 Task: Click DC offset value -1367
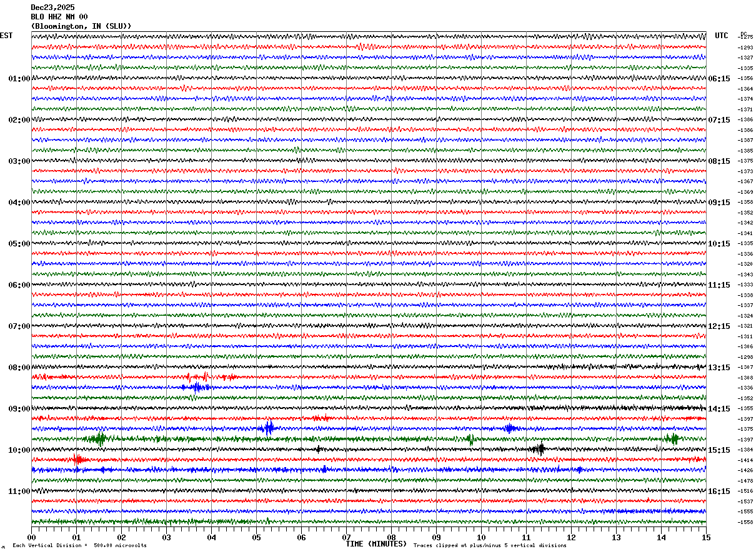(x=745, y=181)
